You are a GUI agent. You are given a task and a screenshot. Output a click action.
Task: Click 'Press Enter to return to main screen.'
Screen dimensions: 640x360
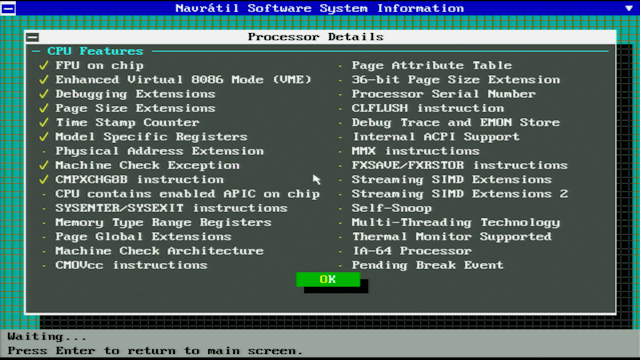155,351
